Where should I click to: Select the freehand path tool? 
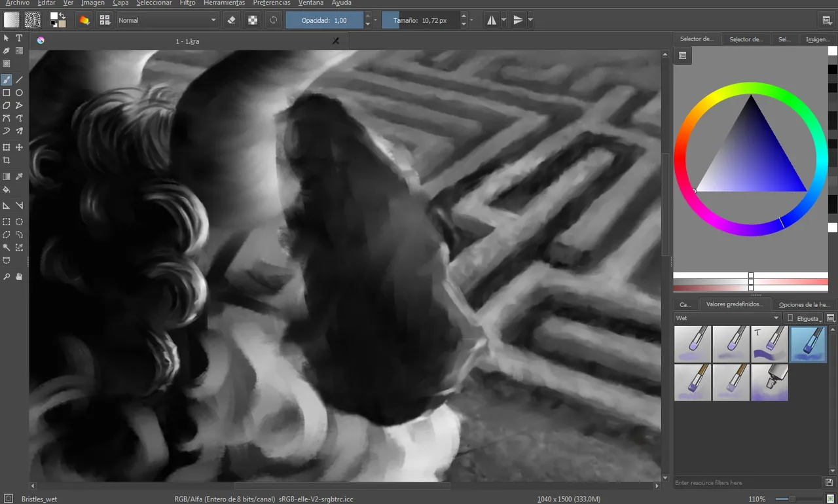(x=19, y=118)
